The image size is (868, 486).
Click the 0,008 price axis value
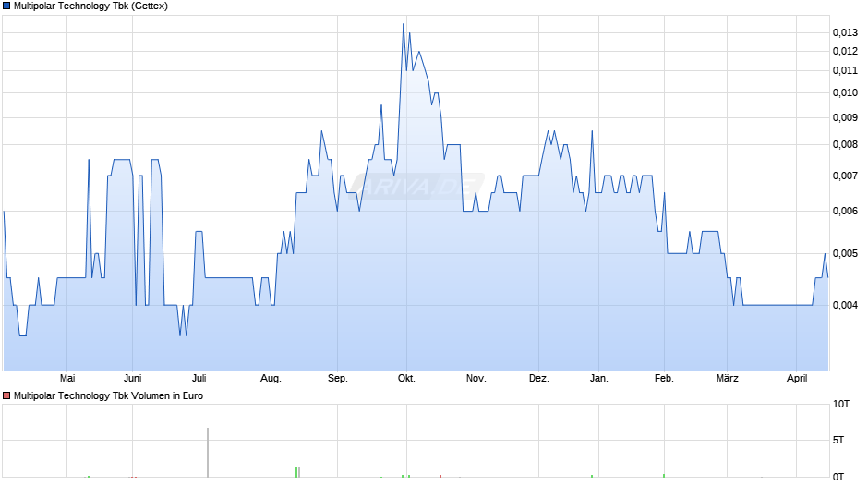(845, 145)
